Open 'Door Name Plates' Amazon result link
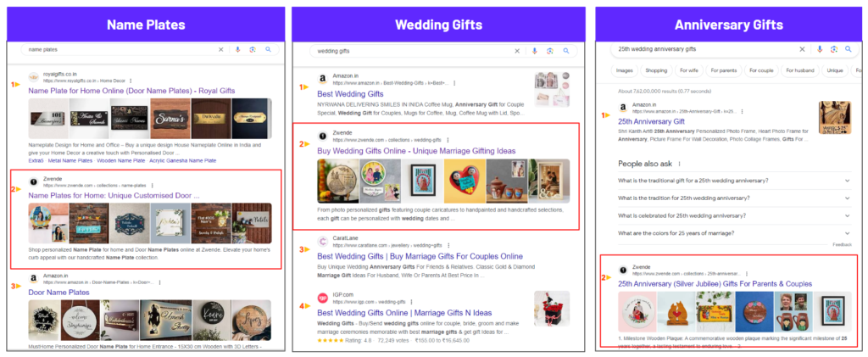868x357 pixels. pos(58,293)
